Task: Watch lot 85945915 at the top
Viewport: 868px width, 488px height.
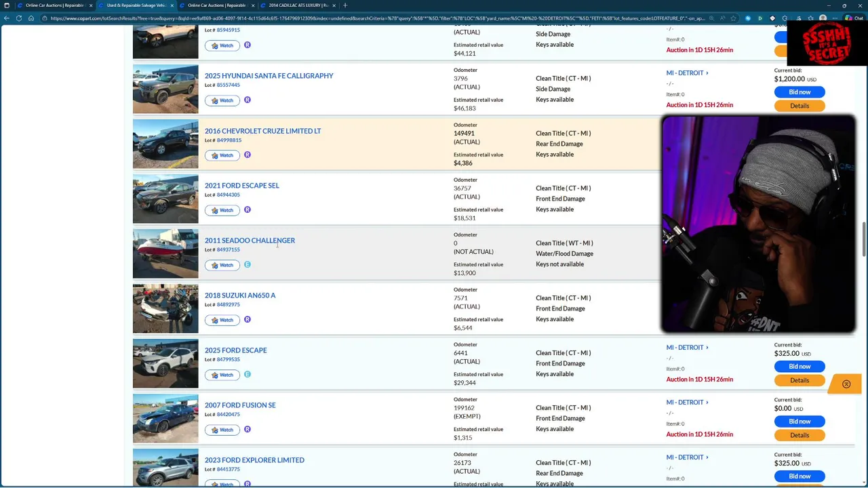Action: pyautogui.click(x=222, y=45)
